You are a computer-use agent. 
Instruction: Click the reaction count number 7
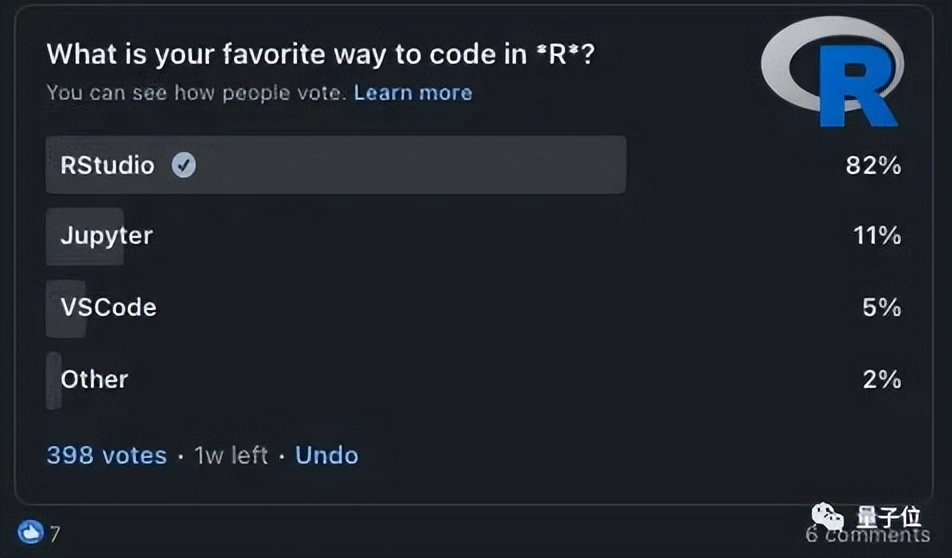click(55, 534)
